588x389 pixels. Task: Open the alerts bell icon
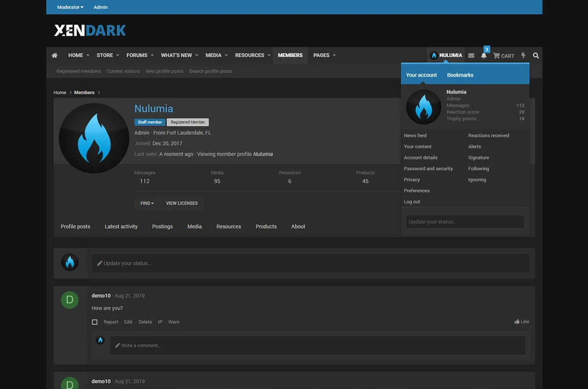pos(484,55)
